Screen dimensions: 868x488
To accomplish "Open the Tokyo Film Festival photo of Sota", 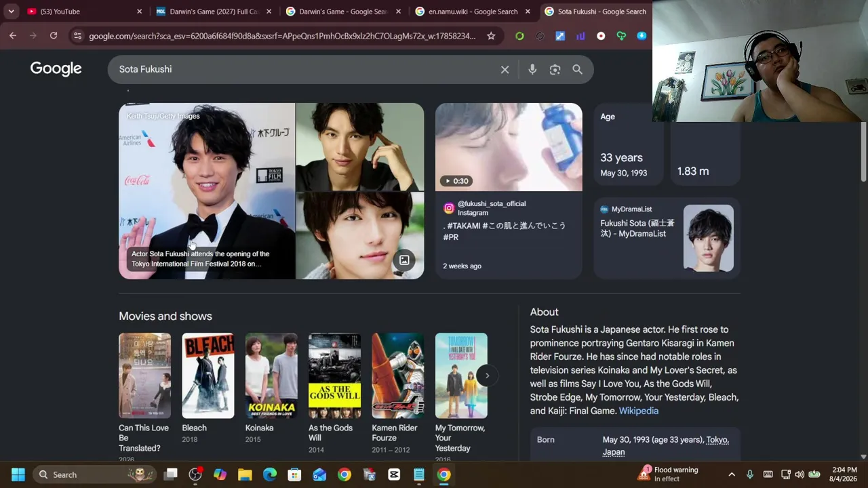I will [207, 191].
